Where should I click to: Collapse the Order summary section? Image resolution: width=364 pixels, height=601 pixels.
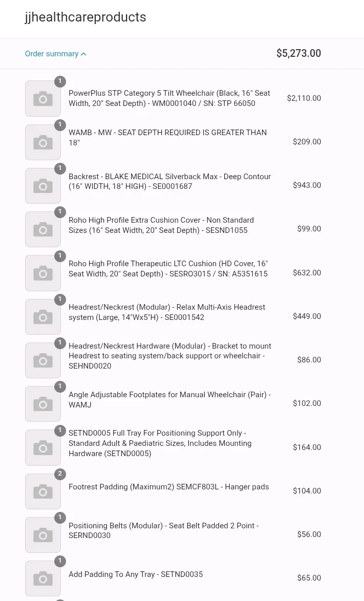pyautogui.click(x=56, y=54)
